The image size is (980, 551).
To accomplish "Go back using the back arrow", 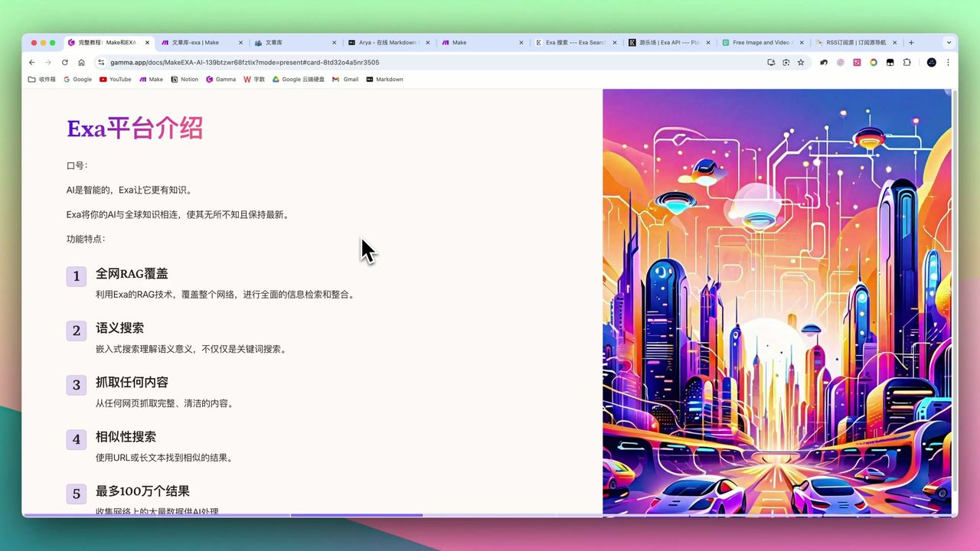I will [x=31, y=62].
